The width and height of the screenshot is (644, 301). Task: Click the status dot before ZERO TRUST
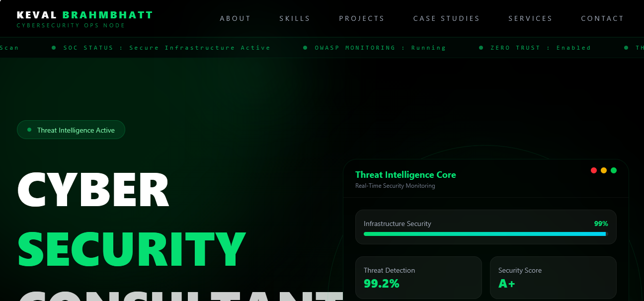point(481,48)
